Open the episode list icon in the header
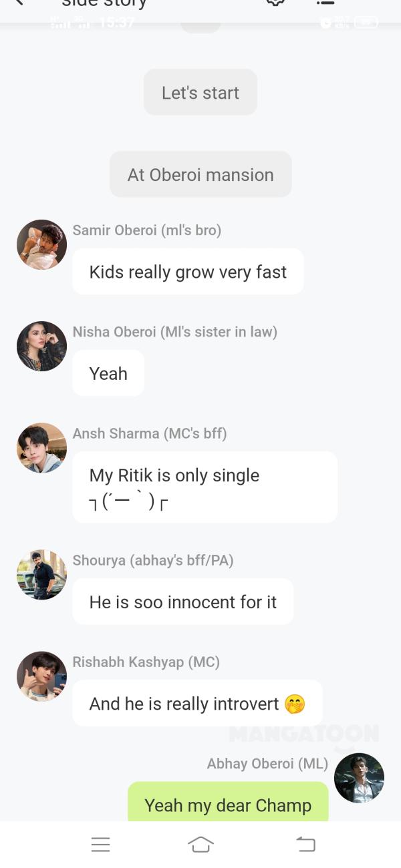 click(325, 3)
